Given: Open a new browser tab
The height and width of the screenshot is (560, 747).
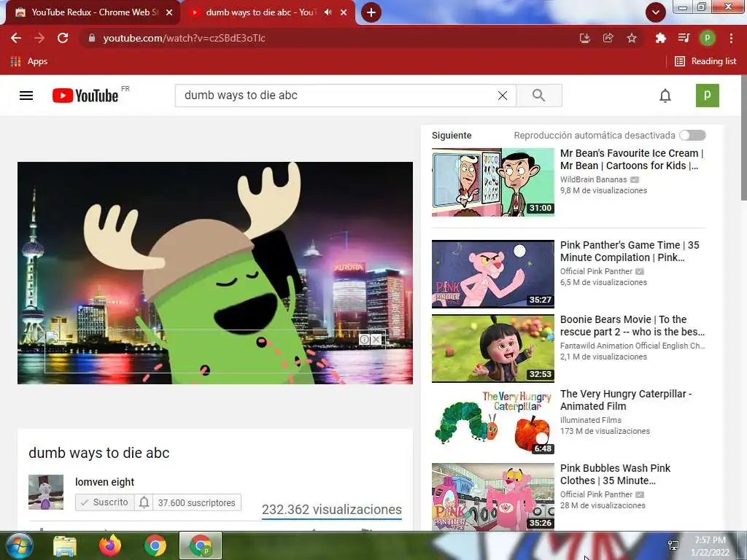Looking at the screenshot, I should point(371,12).
